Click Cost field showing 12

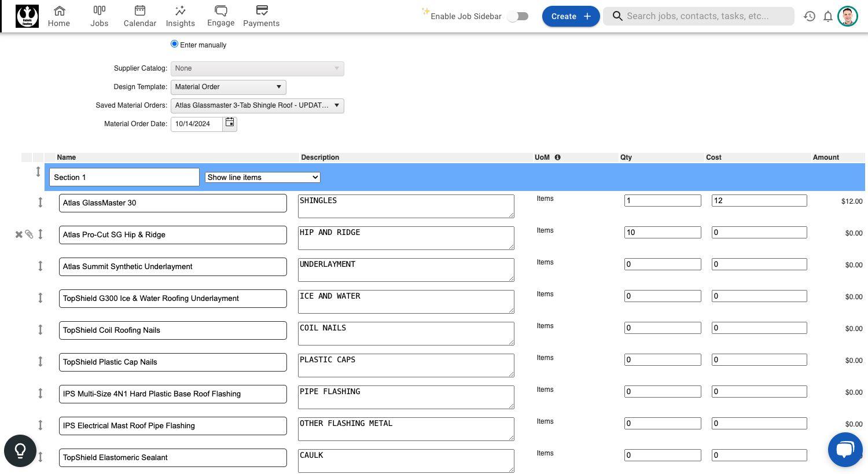(759, 201)
